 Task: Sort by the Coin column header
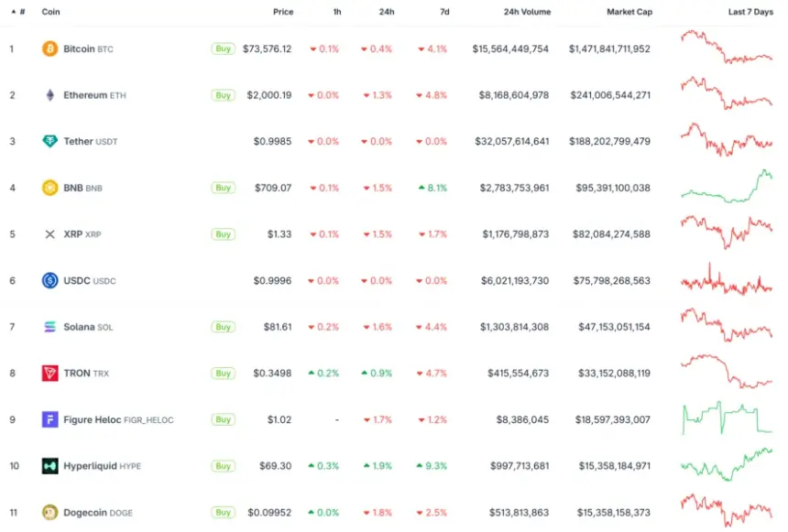coord(50,12)
